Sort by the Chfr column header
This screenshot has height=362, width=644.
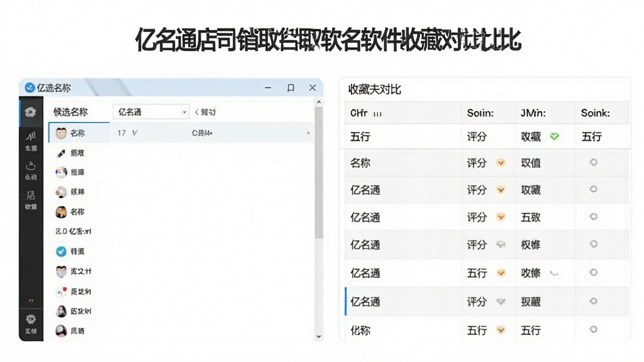[x=358, y=113]
